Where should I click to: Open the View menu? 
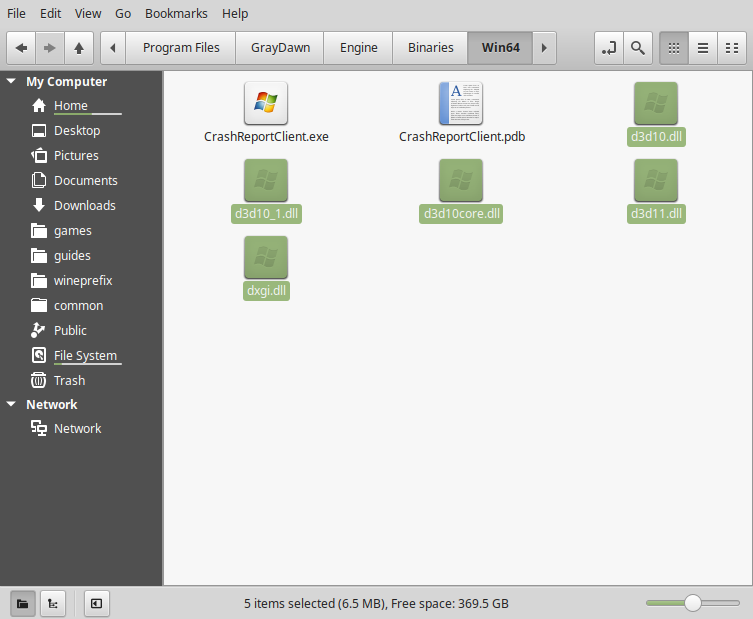(x=88, y=13)
